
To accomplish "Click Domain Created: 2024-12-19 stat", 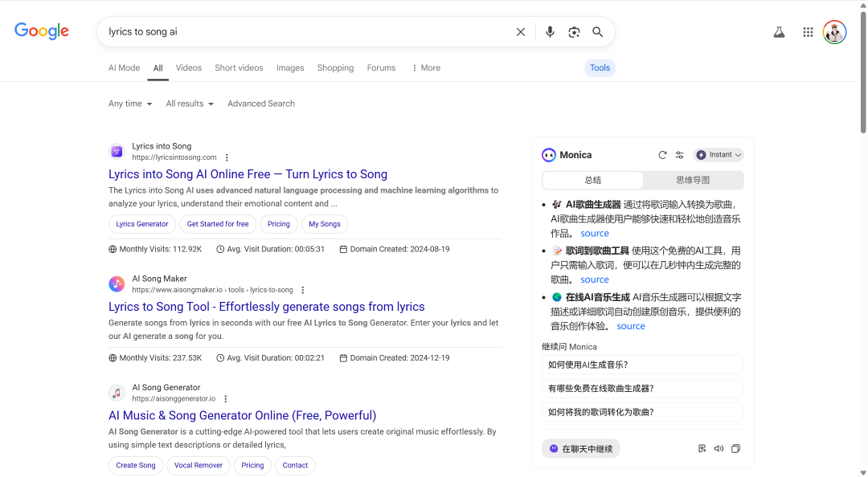I will coord(394,358).
